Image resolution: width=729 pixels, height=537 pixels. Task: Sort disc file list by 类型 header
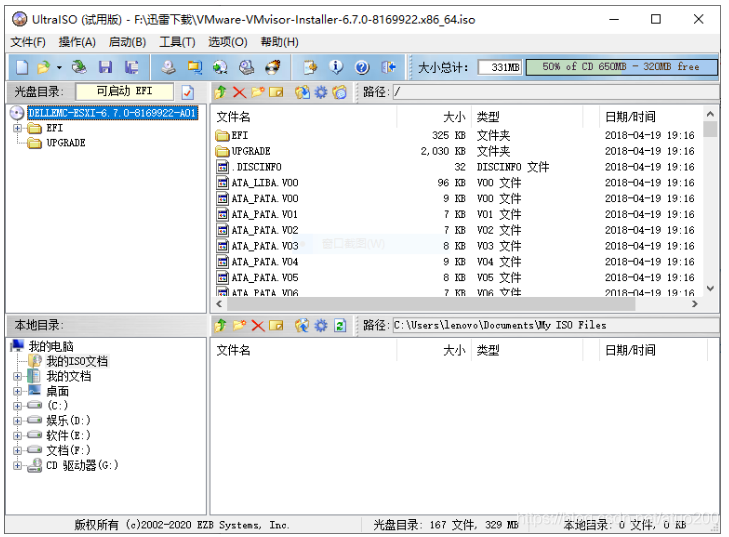(x=527, y=117)
